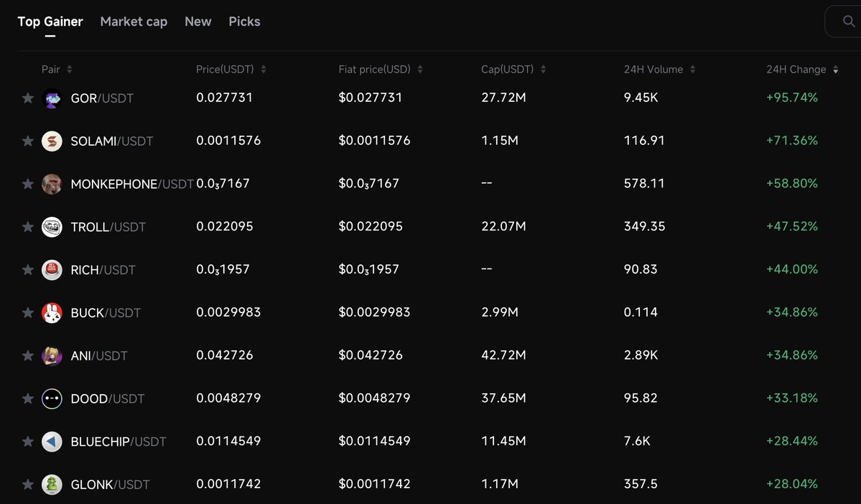
Task: Go to TROLL/USDT trading pair
Action: 108,227
